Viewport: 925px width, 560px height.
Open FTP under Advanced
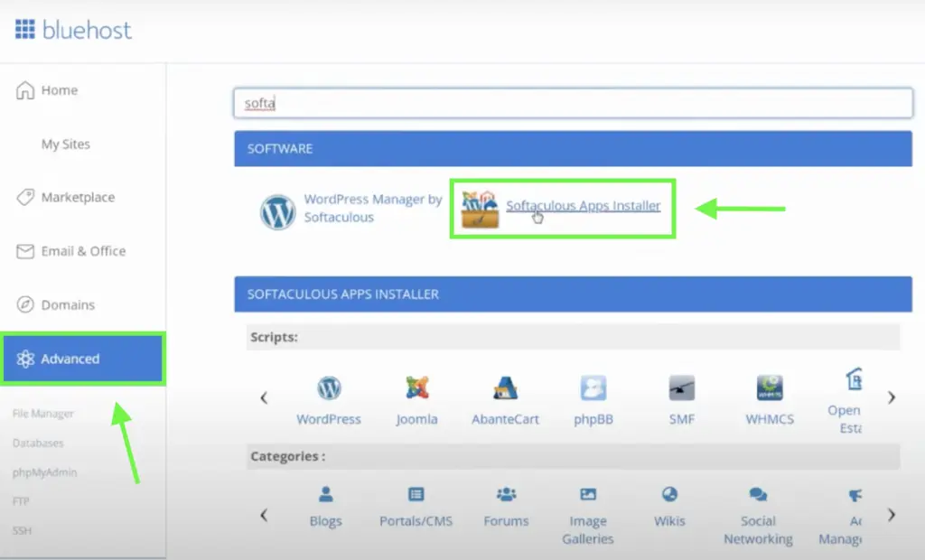(21, 501)
